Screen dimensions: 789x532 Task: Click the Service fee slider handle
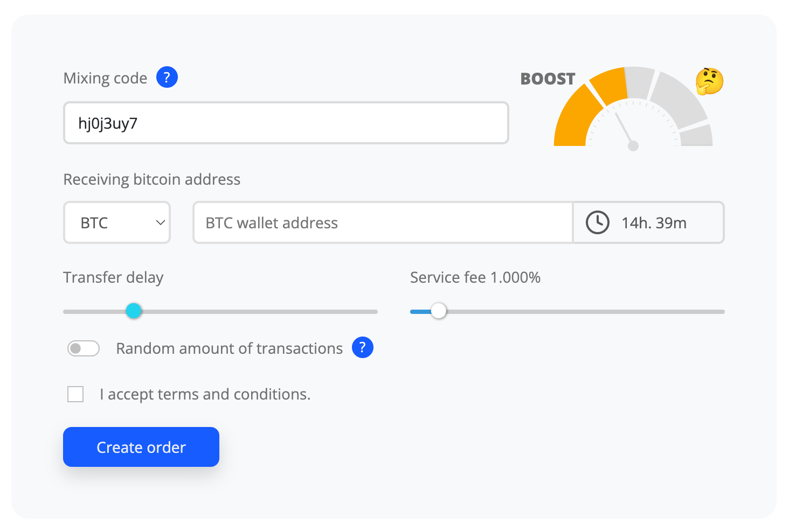[x=438, y=311]
